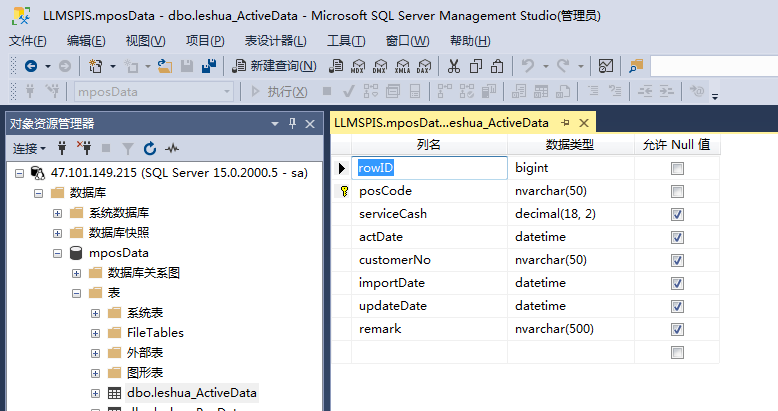
Task: Open the 表设计器(L) menu
Action: [x=275, y=41]
